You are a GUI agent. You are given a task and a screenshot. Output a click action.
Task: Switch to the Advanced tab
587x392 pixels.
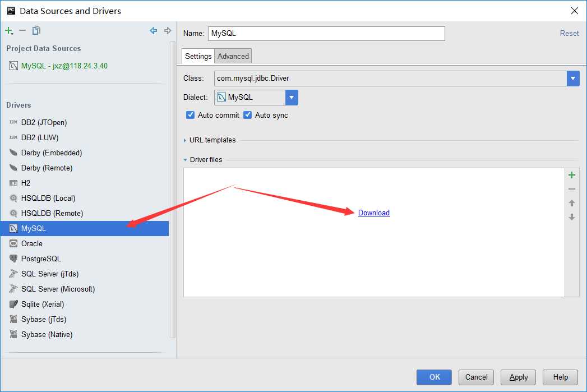[x=233, y=56]
